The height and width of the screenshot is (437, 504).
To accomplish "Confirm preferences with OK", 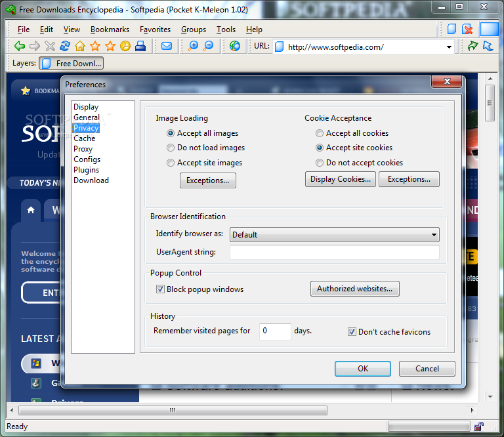I will pyautogui.click(x=363, y=369).
